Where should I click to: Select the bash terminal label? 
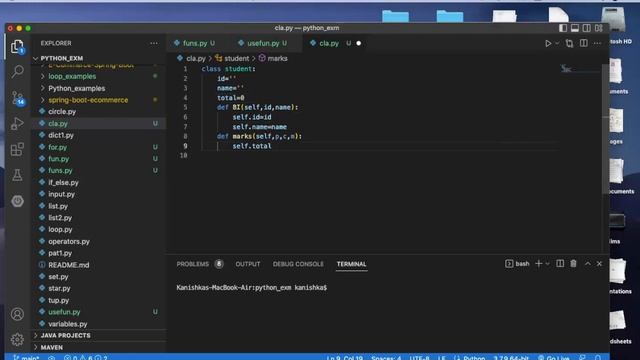pyautogui.click(x=517, y=264)
